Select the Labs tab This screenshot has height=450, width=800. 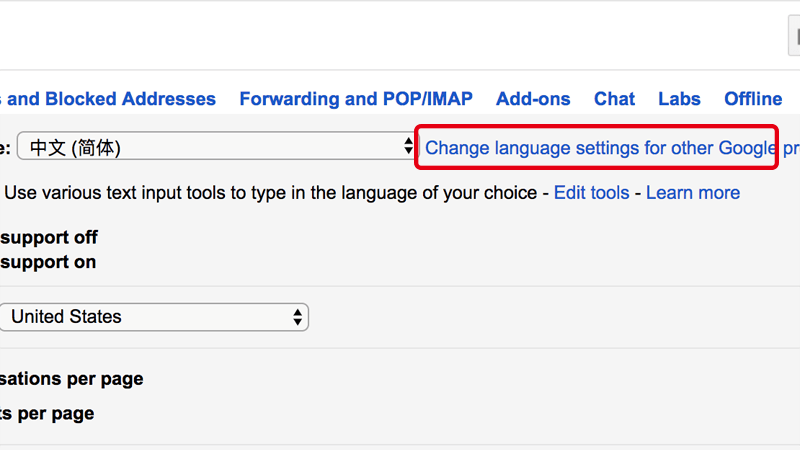[679, 99]
